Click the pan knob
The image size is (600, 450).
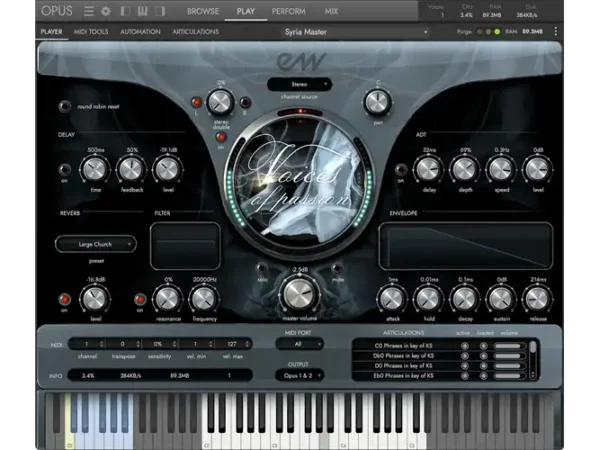tap(377, 102)
